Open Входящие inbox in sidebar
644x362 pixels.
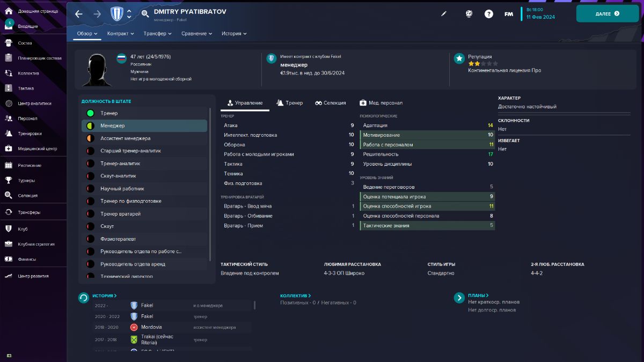(27, 26)
